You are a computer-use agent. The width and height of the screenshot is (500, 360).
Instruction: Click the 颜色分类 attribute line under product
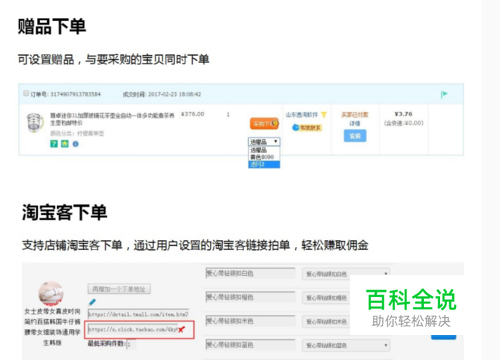pos(77,133)
